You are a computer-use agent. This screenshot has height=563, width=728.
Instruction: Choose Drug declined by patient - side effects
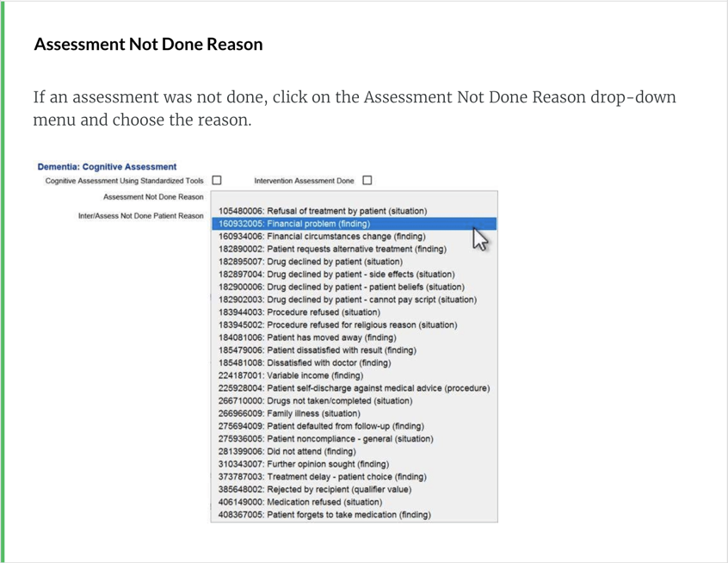[x=336, y=275]
